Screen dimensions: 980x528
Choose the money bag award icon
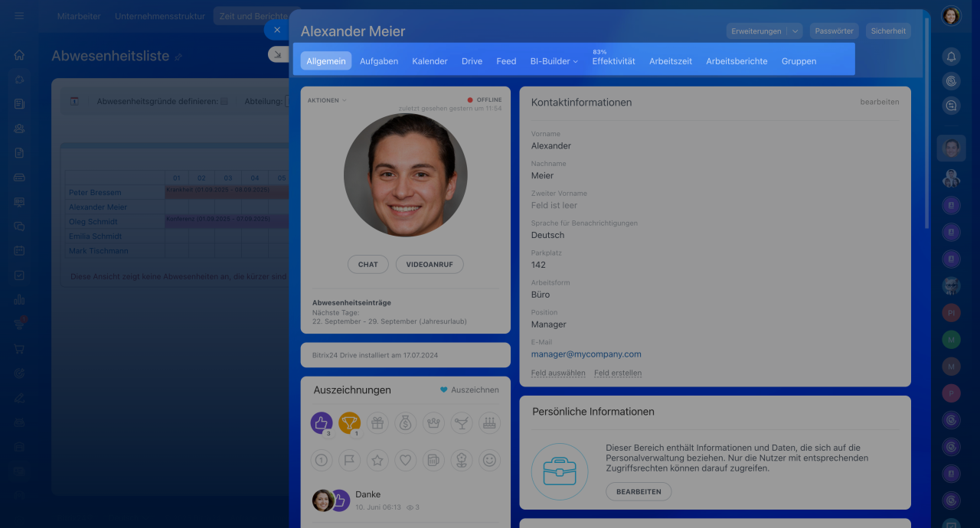pos(405,422)
